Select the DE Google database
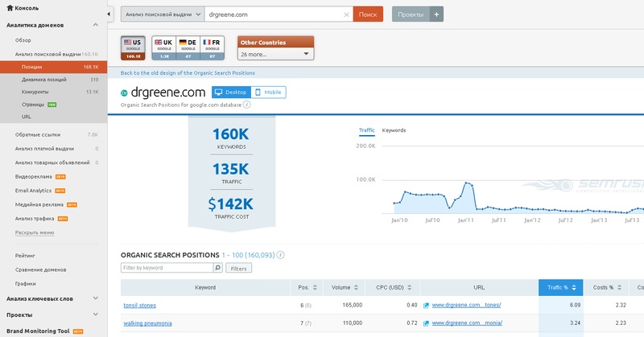This screenshot has height=337, width=644. tap(188, 48)
